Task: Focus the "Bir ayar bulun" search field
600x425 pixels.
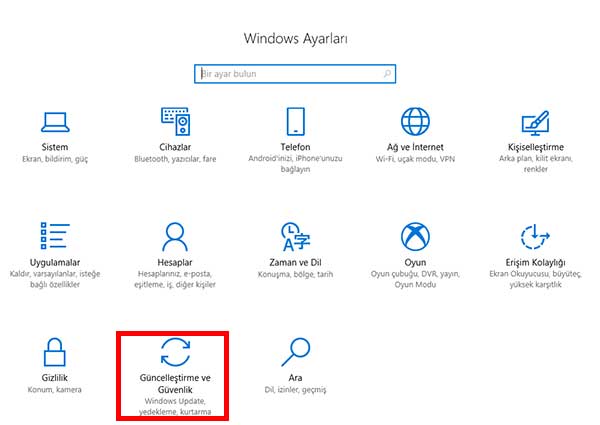Action: 295,73
